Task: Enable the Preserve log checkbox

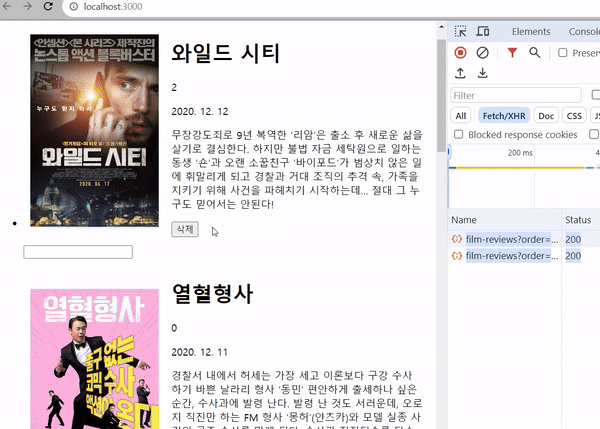Action: click(x=562, y=52)
